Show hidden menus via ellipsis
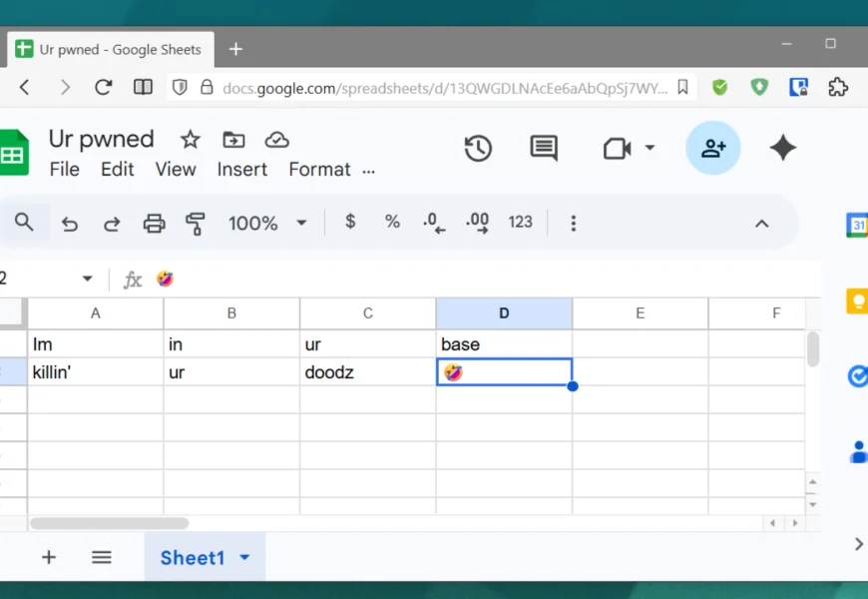Image resolution: width=868 pixels, height=599 pixels. 369,172
